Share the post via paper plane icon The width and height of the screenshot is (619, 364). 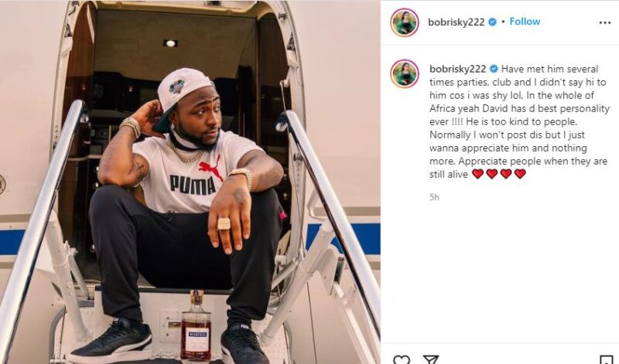[431, 359]
